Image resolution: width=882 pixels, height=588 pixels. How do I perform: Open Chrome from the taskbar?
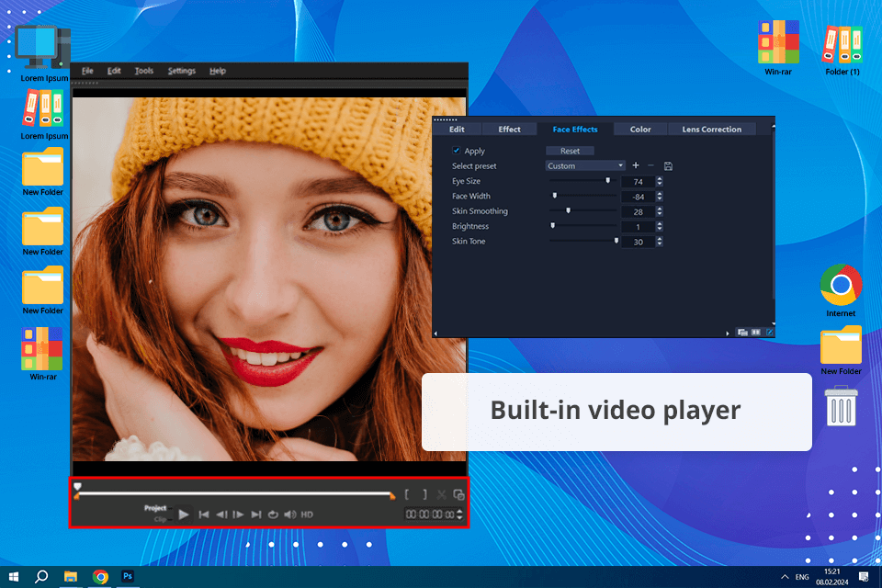tap(100, 576)
